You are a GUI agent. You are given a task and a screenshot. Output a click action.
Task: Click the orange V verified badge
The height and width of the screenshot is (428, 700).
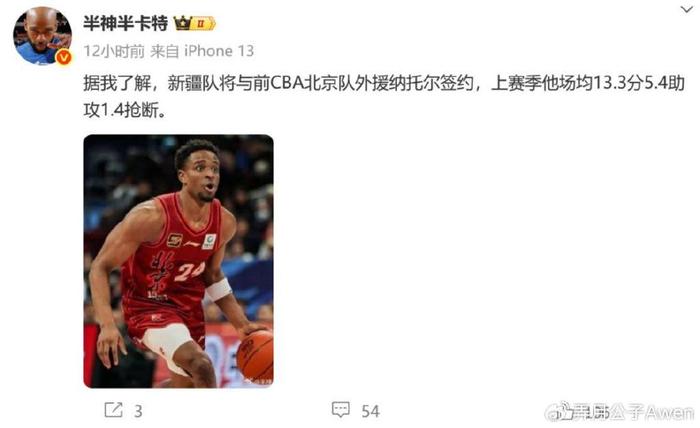(64, 57)
